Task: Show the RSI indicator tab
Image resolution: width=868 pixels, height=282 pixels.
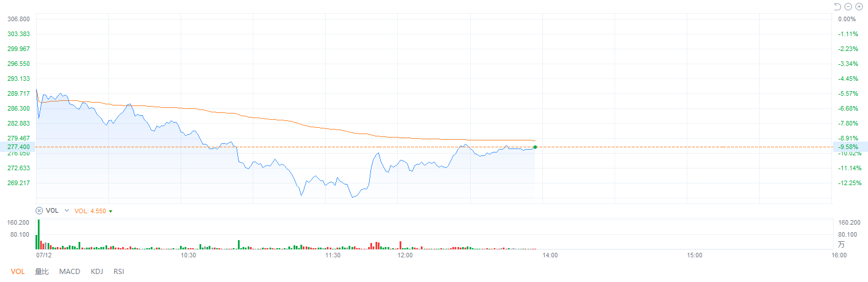Action: click(119, 272)
